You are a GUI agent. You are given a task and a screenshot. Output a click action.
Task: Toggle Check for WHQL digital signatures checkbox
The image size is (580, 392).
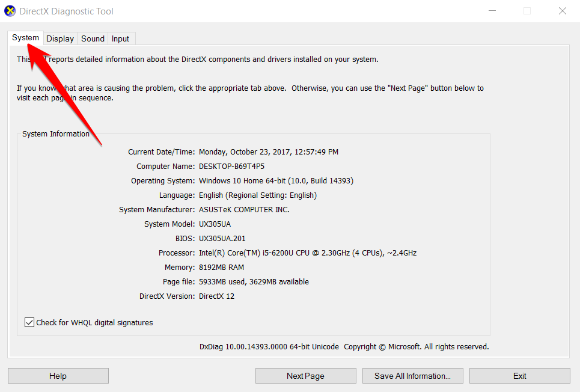(29, 322)
